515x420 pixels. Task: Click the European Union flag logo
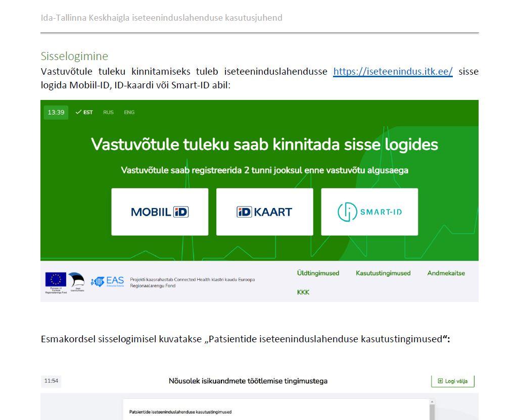[56, 283]
